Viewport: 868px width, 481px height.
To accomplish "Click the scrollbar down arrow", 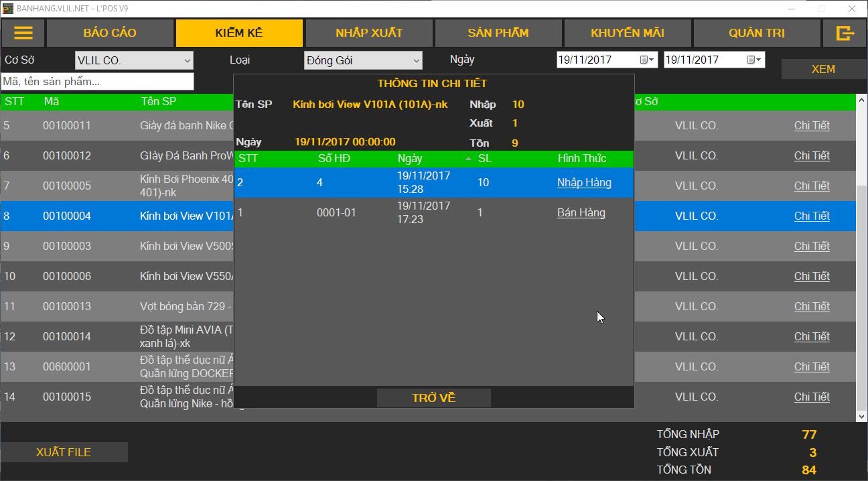I will (x=862, y=416).
